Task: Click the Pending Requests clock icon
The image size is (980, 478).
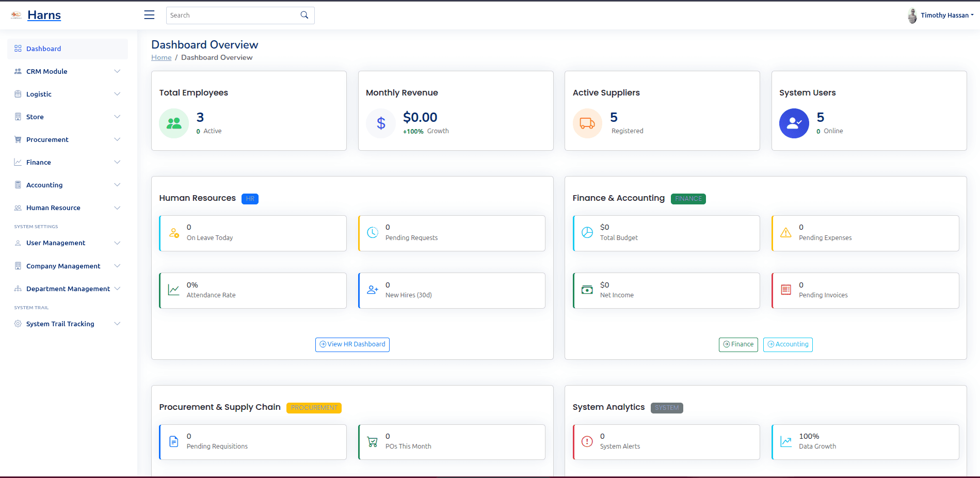Action: pos(373,233)
